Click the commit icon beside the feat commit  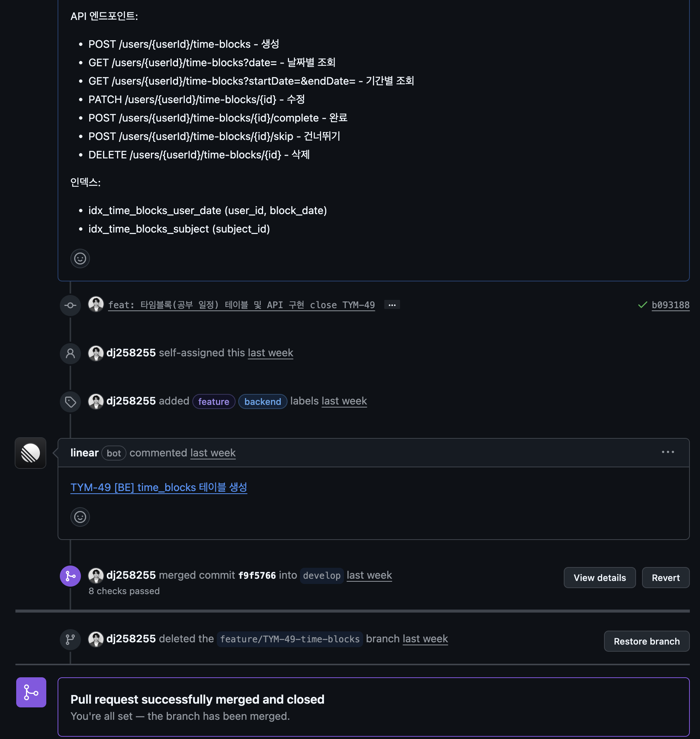70,305
